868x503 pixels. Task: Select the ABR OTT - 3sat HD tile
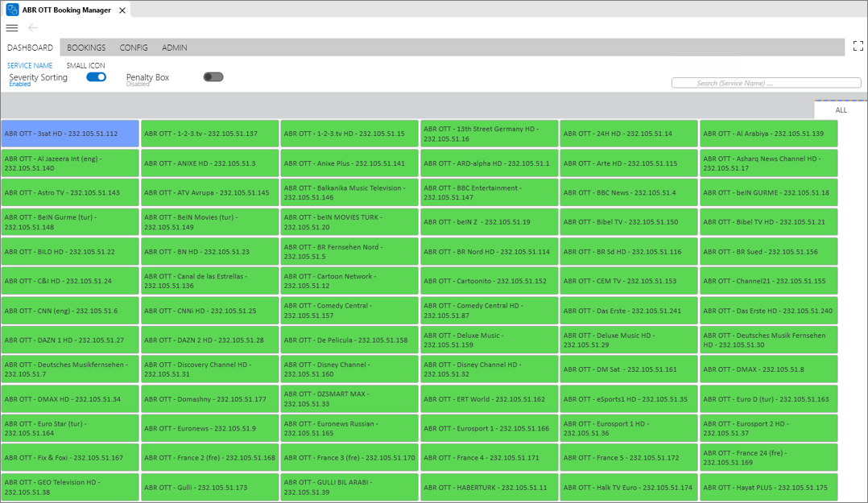click(x=70, y=134)
